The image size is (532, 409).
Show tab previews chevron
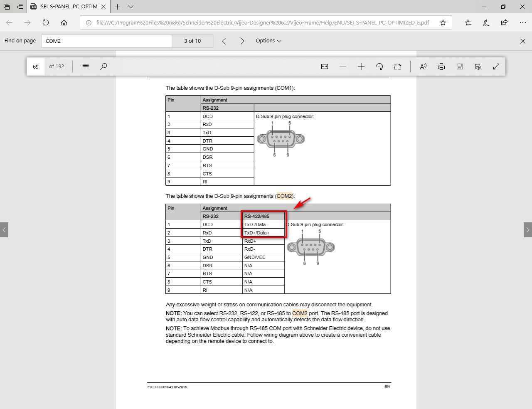(x=131, y=7)
